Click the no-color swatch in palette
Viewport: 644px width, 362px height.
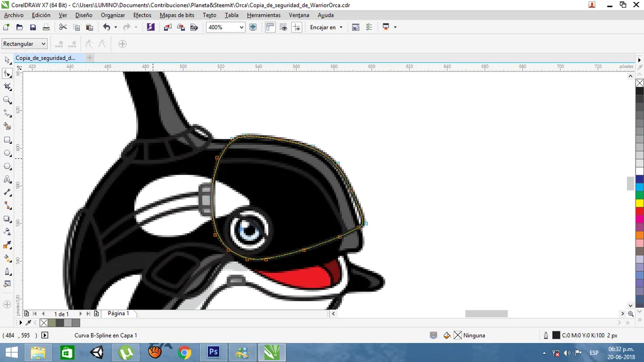pyautogui.click(x=639, y=83)
